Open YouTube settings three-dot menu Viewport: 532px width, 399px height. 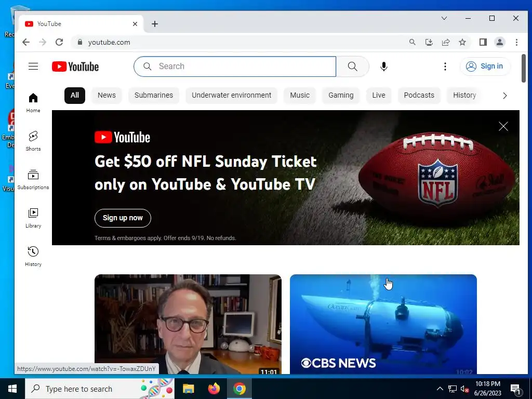click(445, 66)
